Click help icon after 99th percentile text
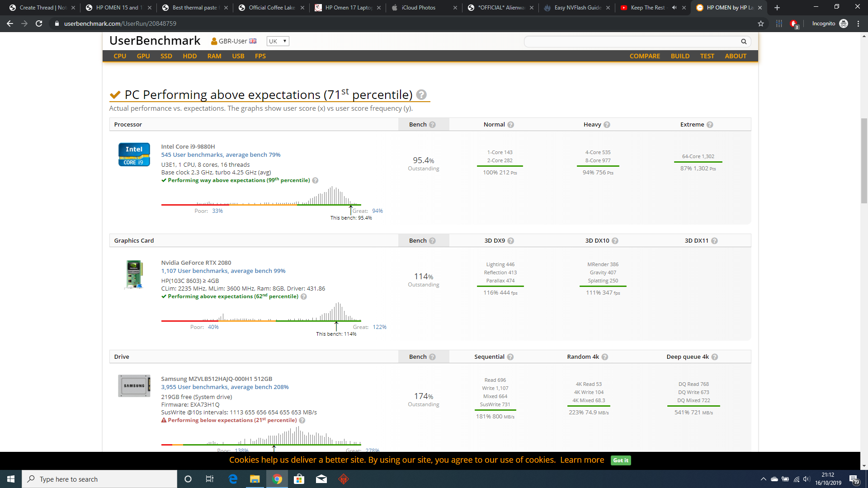 tap(315, 181)
